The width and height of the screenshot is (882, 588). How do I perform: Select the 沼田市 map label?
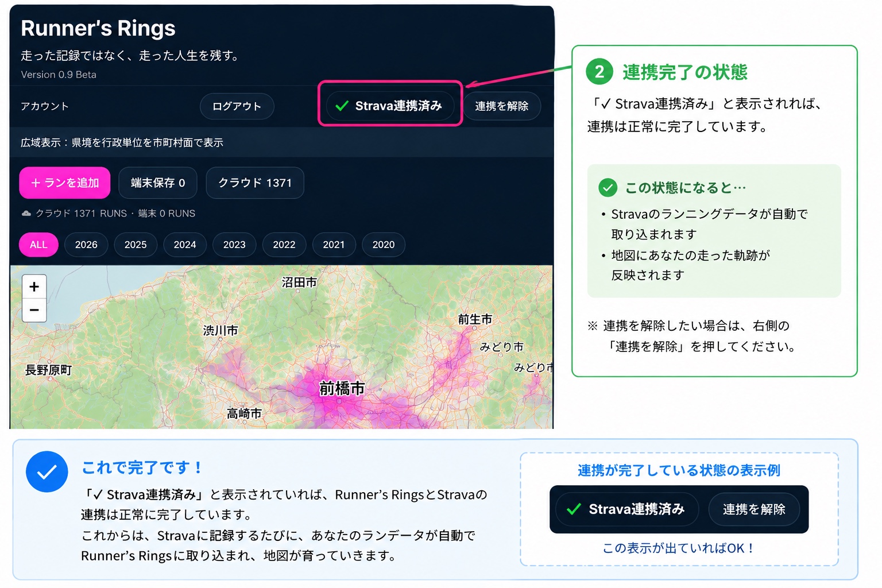(x=299, y=283)
